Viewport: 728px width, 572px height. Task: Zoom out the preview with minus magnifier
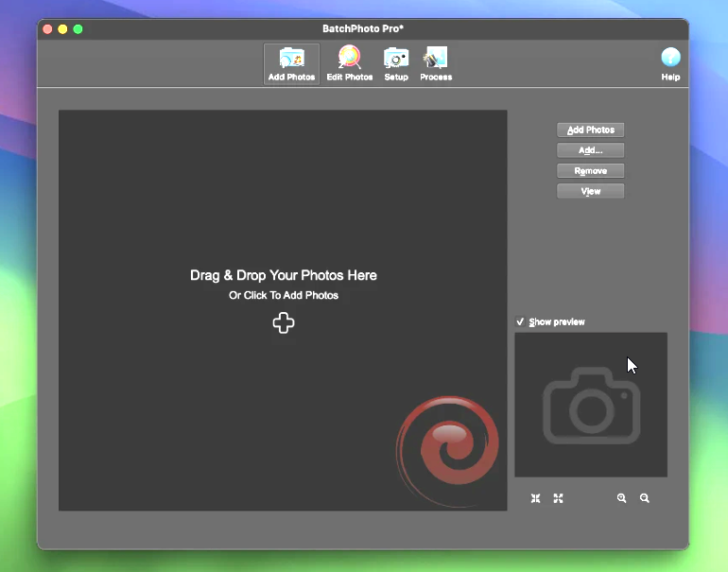pyautogui.click(x=645, y=498)
